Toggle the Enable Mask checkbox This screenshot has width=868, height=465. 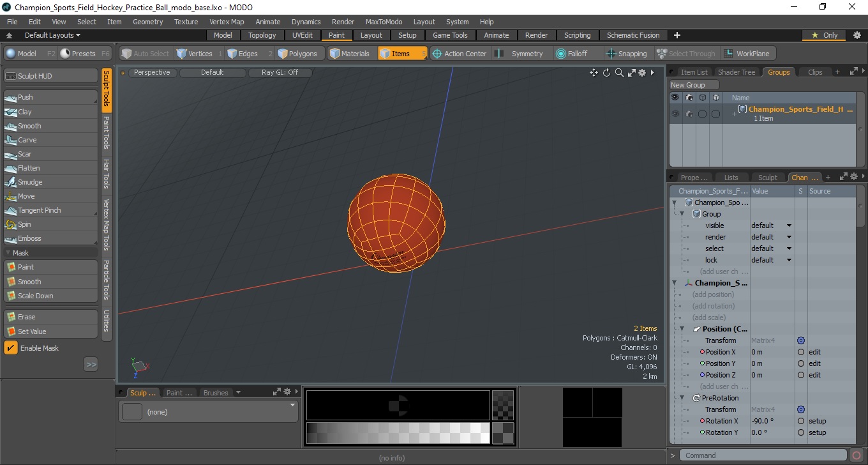(11, 347)
